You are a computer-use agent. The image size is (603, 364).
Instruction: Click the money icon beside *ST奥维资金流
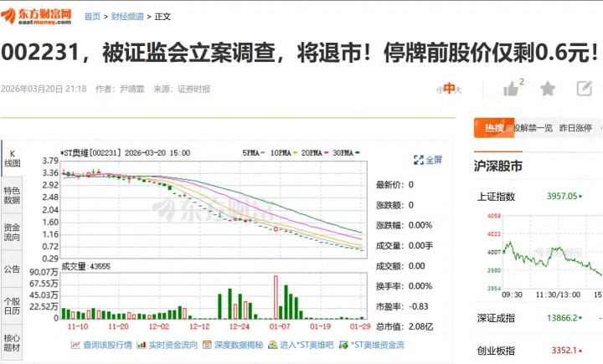[x=343, y=345]
